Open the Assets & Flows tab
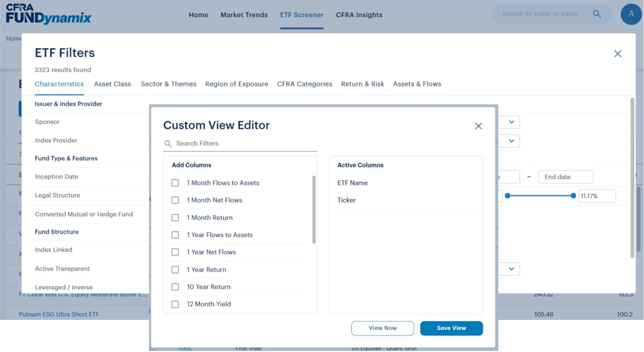The image size is (644, 352). [417, 84]
